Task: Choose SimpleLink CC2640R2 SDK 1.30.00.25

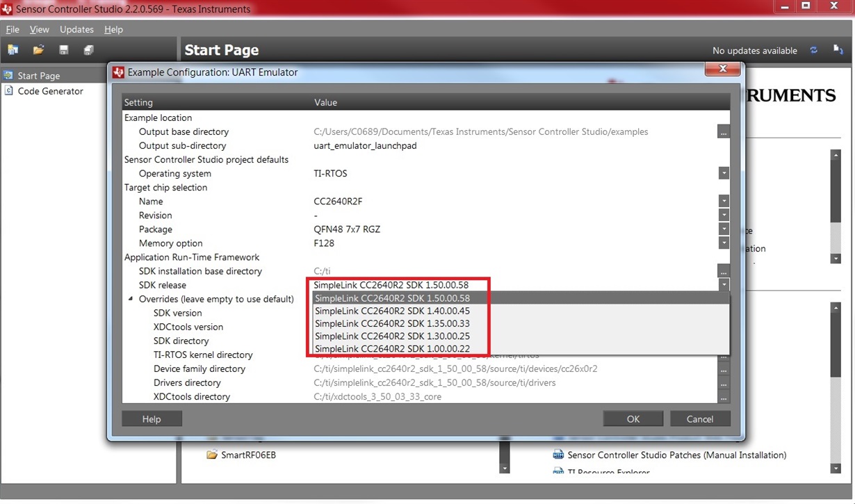Action: tap(521, 336)
